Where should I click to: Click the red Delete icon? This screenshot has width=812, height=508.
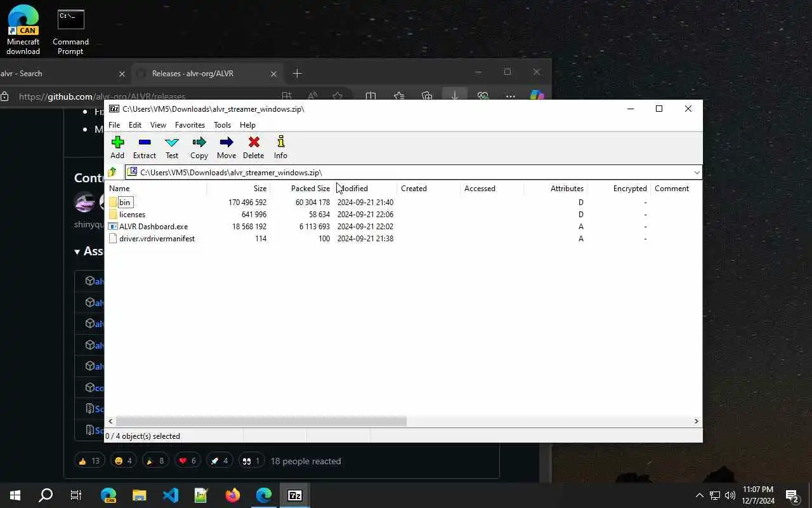coord(254,147)
